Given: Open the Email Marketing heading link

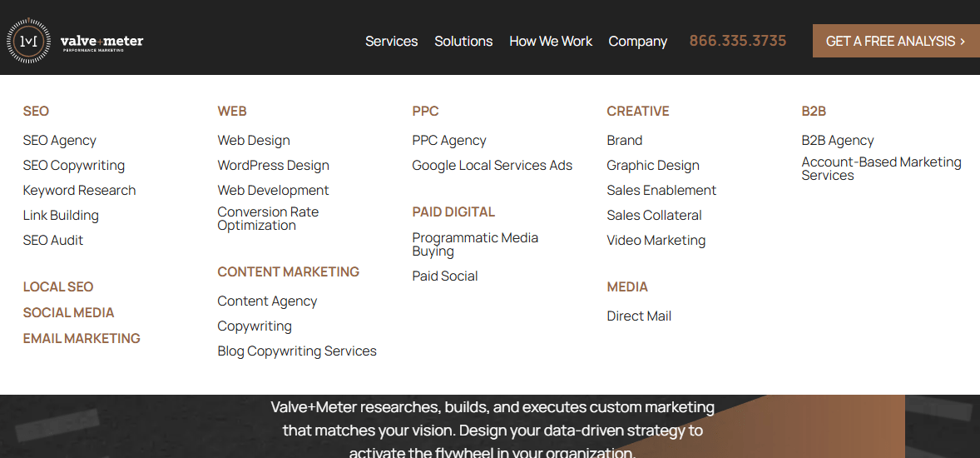Looking at the screenshot, I should [x=82, y=338].
